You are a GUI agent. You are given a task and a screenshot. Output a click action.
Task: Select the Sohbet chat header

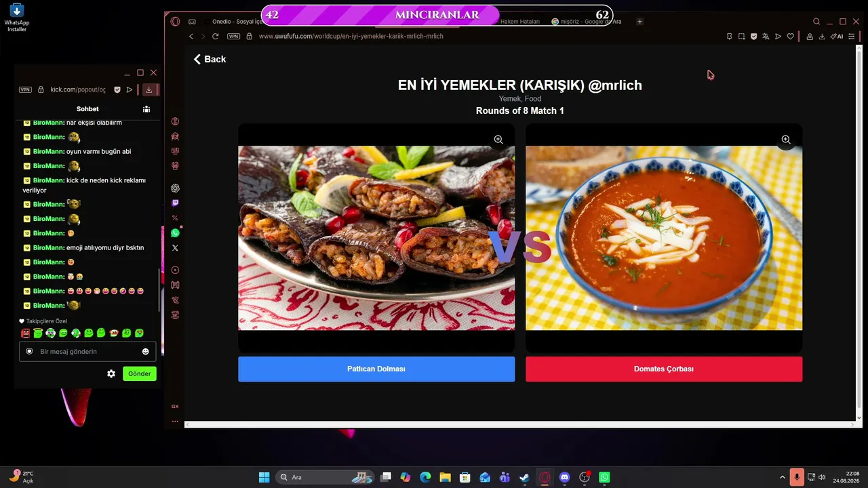coord(87,108)
